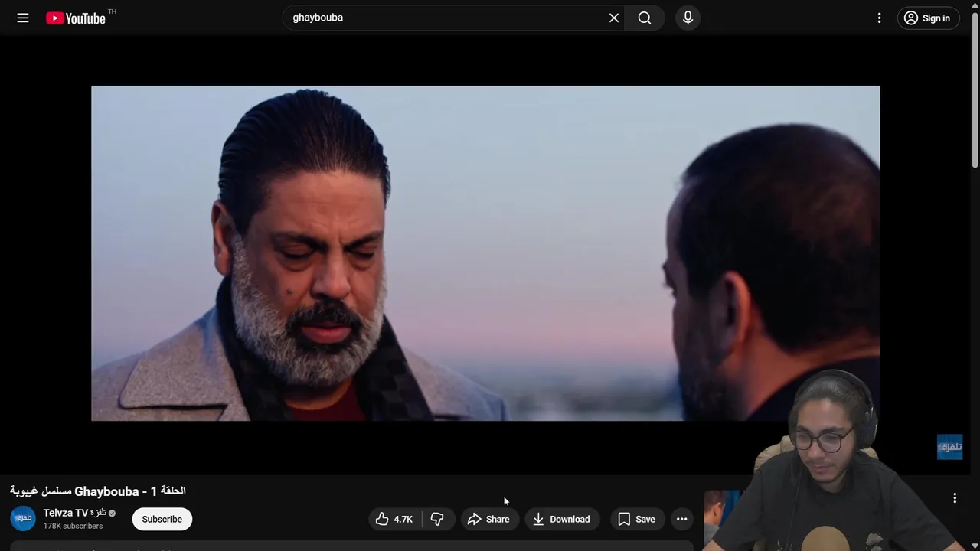Open the YouTube hamburger guide menu
980x551 pixels.
pyautogui.click(x=23, y=18)
